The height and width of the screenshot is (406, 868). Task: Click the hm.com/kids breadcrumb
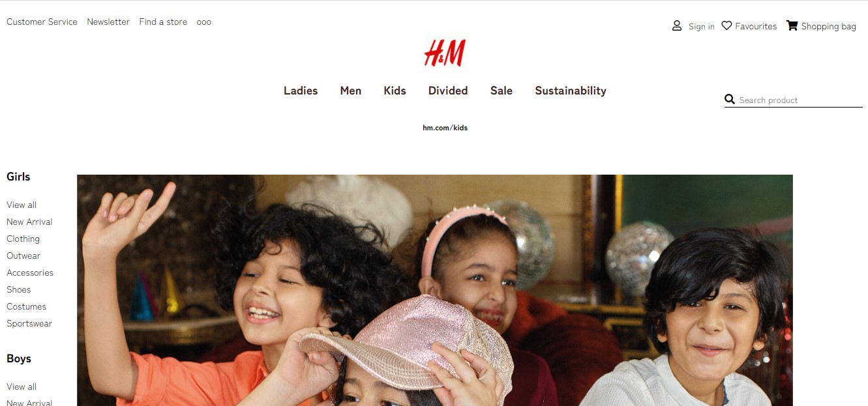445,128
